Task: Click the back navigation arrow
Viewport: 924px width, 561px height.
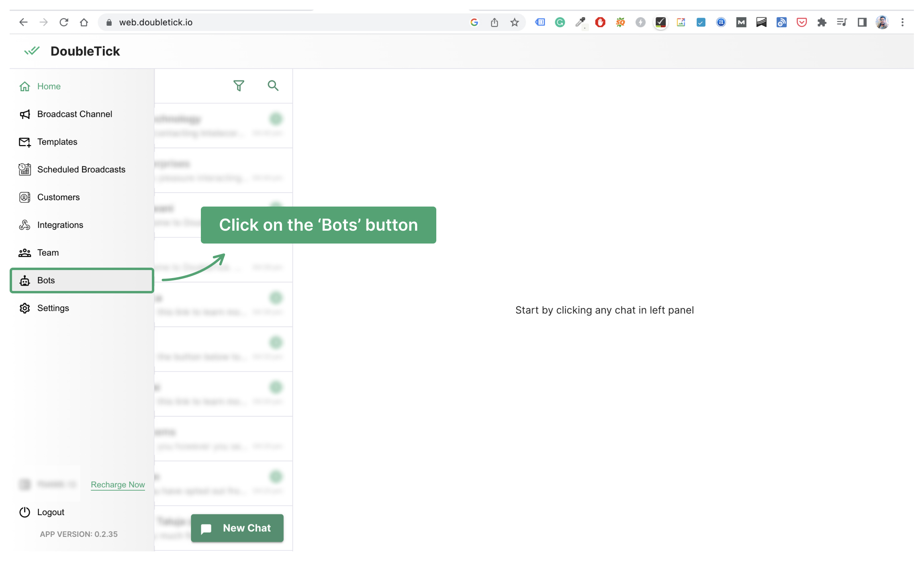Action: point(22,22)
